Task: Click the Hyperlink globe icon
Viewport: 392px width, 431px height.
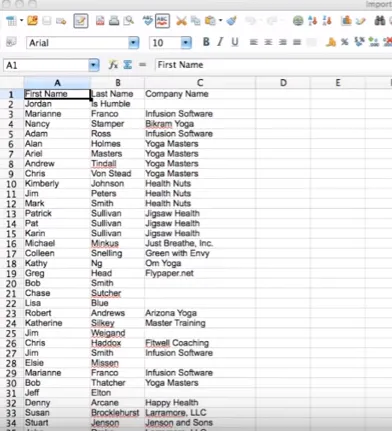Action: click(298, 21)
